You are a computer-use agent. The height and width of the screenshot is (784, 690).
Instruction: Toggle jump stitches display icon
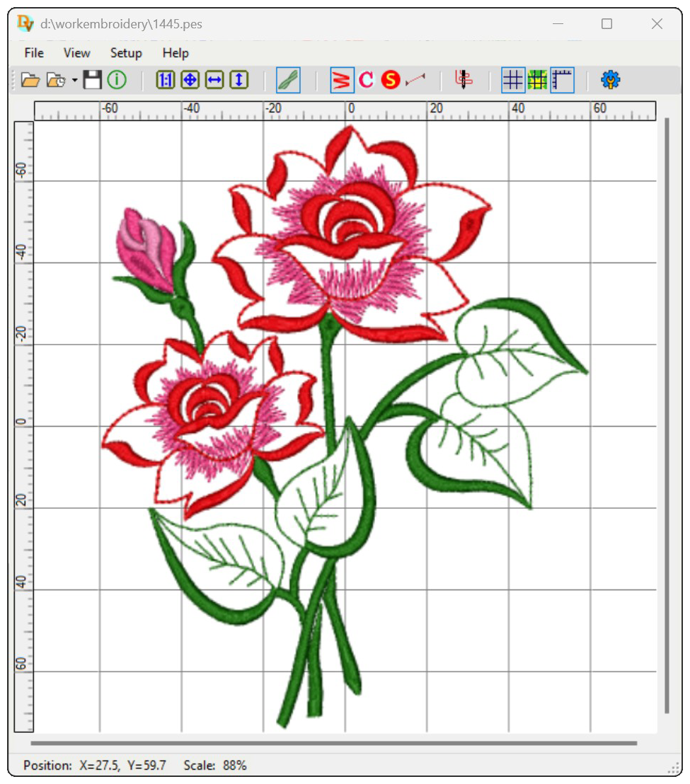point(415,81)
